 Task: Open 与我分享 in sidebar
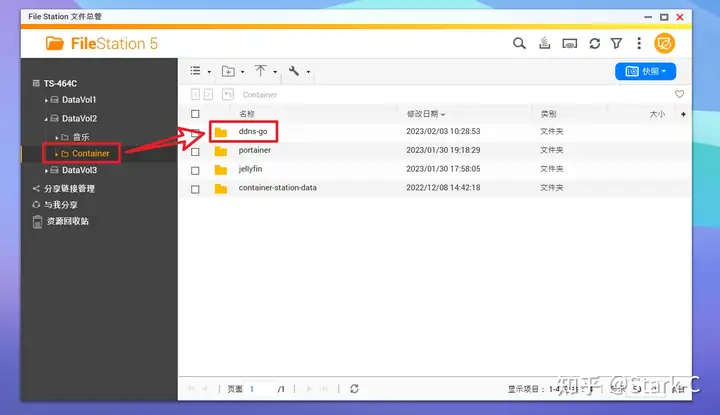(61, 205)
